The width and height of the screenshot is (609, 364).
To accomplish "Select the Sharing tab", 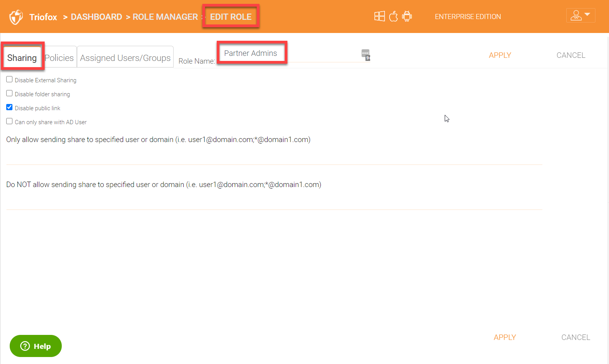I will (x=22, y=58).
